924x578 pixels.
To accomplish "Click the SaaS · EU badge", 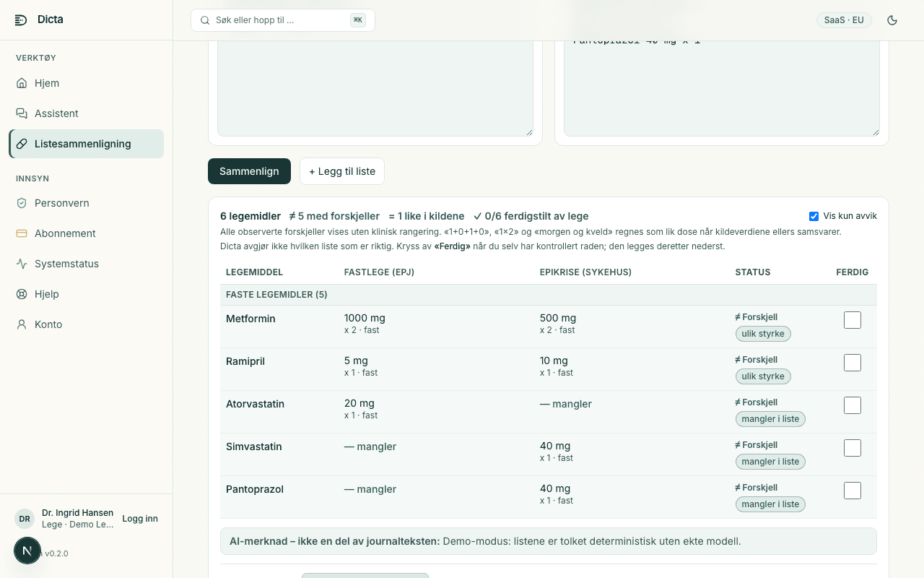I will tap(844, 20).
